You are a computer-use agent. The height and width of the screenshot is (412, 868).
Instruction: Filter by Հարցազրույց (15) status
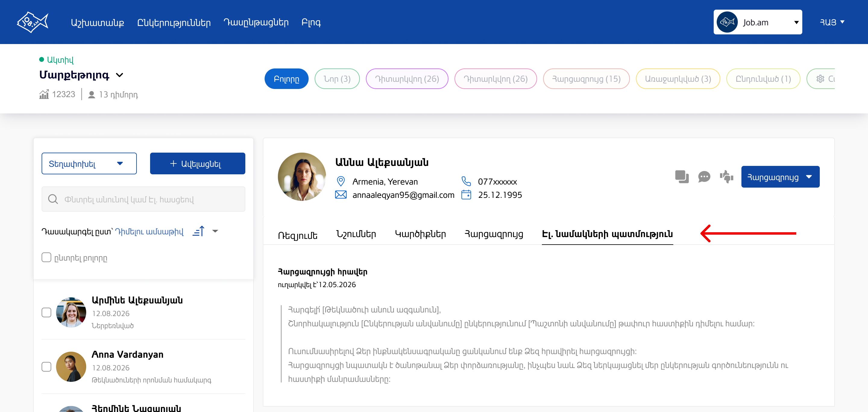click(586, 79)
